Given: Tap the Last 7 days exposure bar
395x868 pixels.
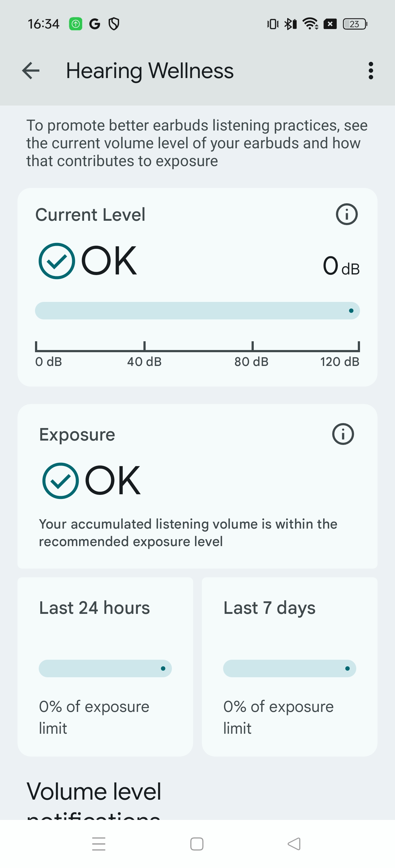Looking at the screenshot, I should click(x=289, y=668).
